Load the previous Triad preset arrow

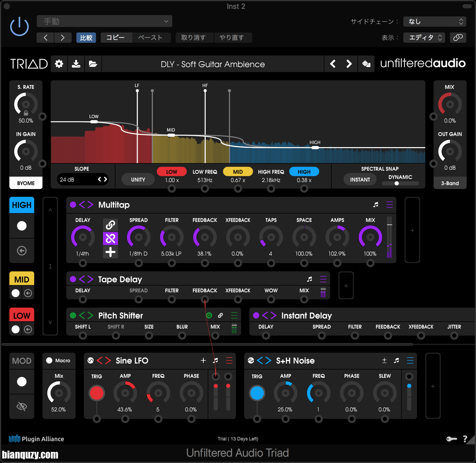333,64
